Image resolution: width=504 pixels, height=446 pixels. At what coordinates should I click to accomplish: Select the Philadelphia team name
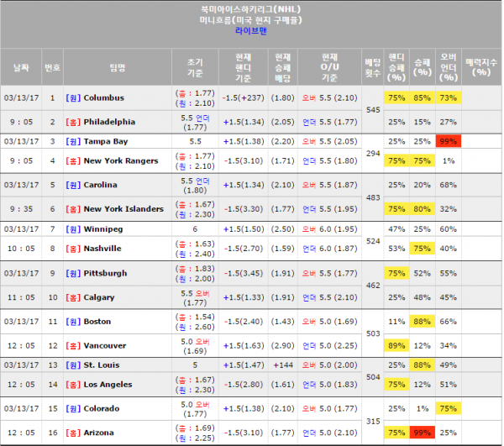pyautogui.click(x=109, y=122)
